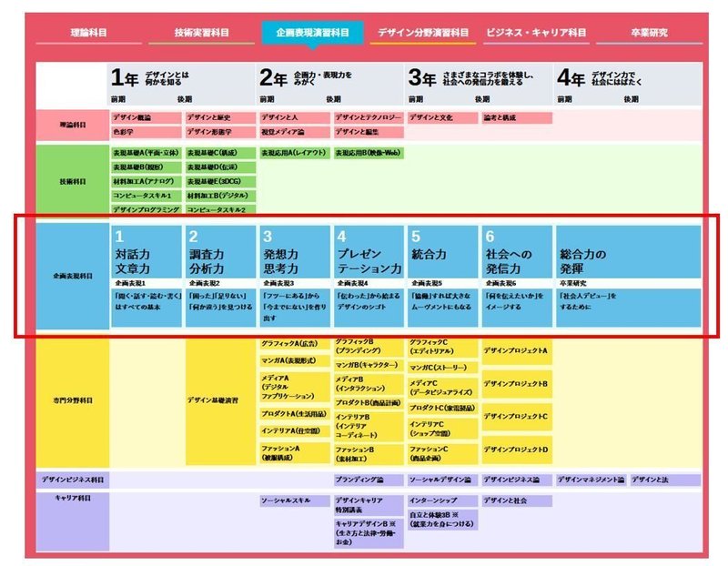This screenshot has height=566, width=728.
Task: Choose the デザインと社会 cell
Action: [x=517, y=501]
